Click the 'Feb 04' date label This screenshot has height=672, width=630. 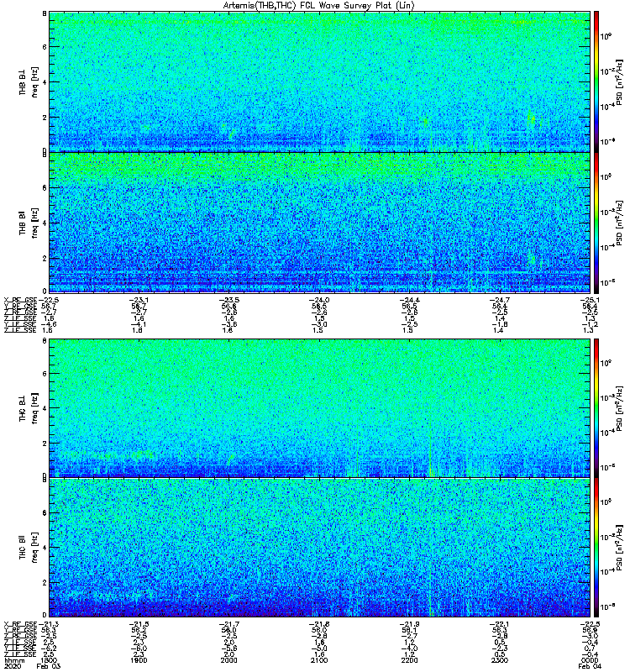pos(590,666)
